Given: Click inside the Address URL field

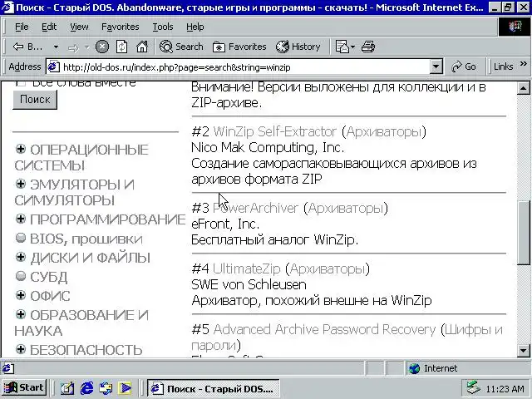Looking at the screenshot, I should [244, 67].
